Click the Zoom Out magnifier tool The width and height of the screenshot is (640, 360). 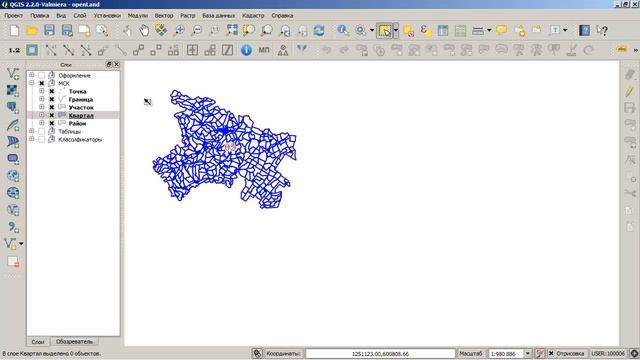pos(197,31)
